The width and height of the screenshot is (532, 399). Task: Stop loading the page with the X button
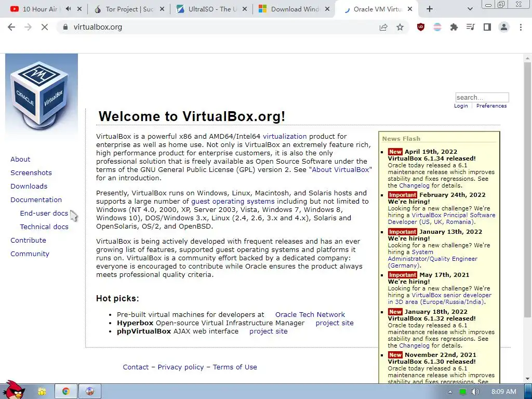(45, 27)
